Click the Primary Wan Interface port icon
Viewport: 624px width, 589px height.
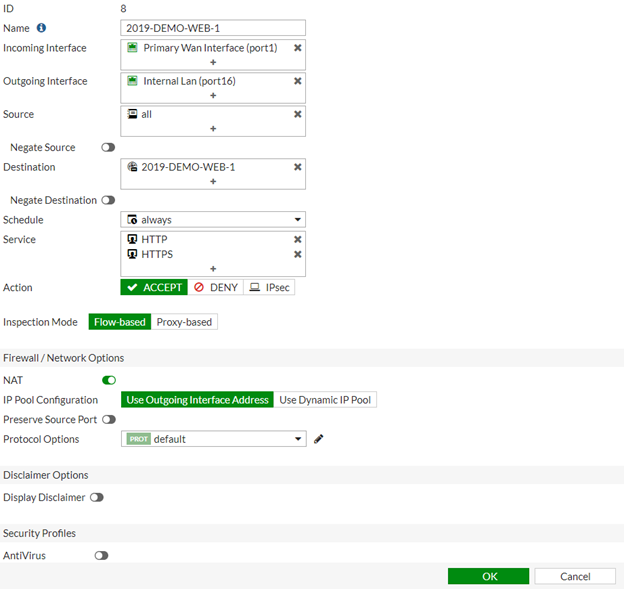[x=132, y=48]
